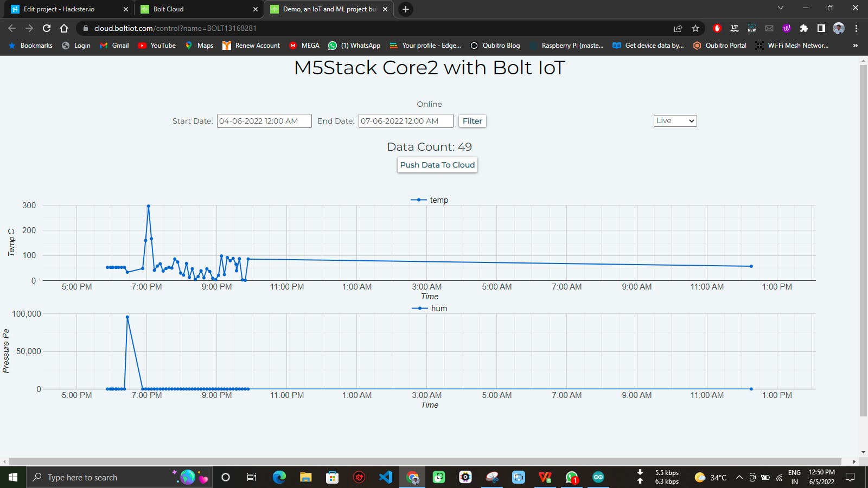Open the tab search chevron
868x488 pixels.
point(780,8)
